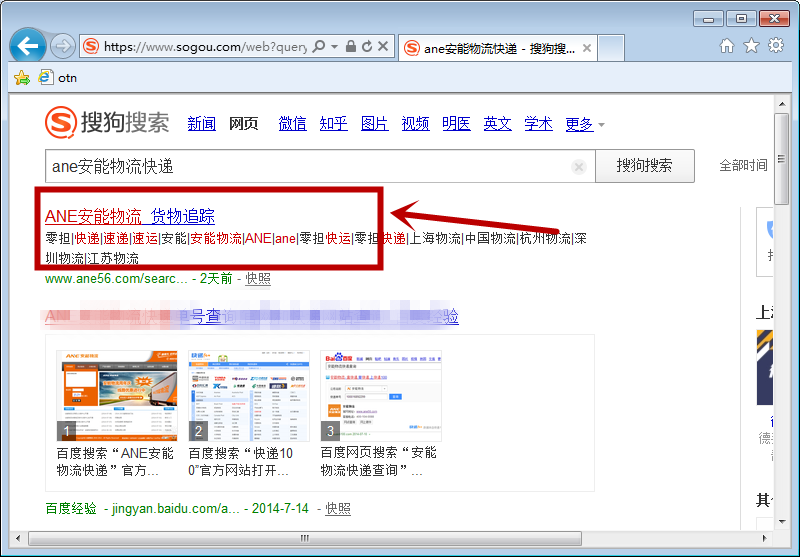
Task: Click the Sogou 搜狗搜索 logo
Action: 107,122
